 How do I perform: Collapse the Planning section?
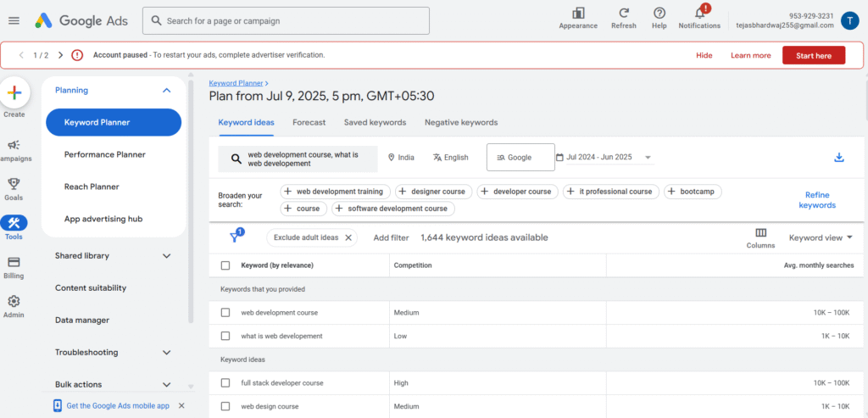[167, 90]
